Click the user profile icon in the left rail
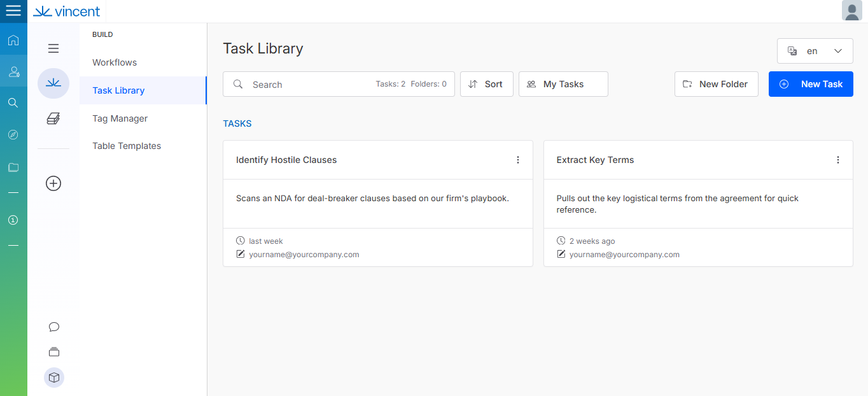Screen dimensions: 868x396 pos(13,72)
